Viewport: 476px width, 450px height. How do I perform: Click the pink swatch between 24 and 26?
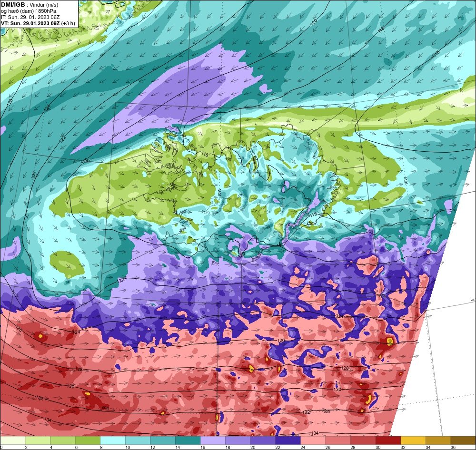[x=313, y=440]
